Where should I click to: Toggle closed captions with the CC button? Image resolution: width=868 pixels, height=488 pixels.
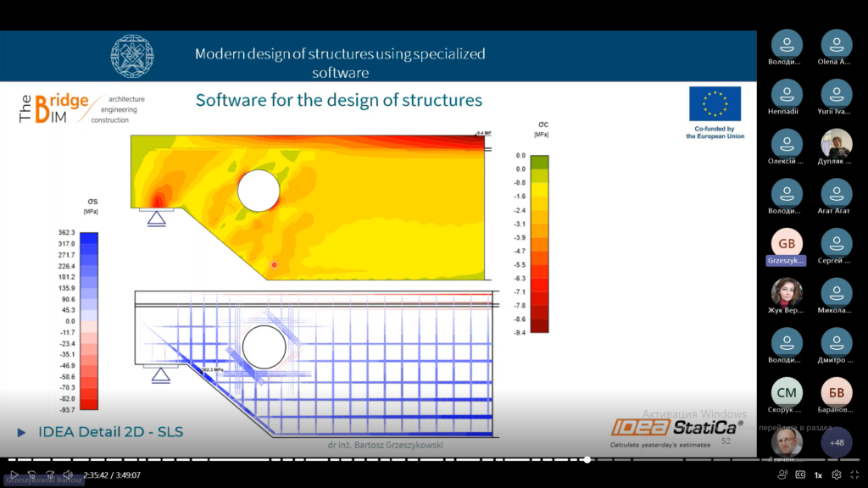point(800,475)
